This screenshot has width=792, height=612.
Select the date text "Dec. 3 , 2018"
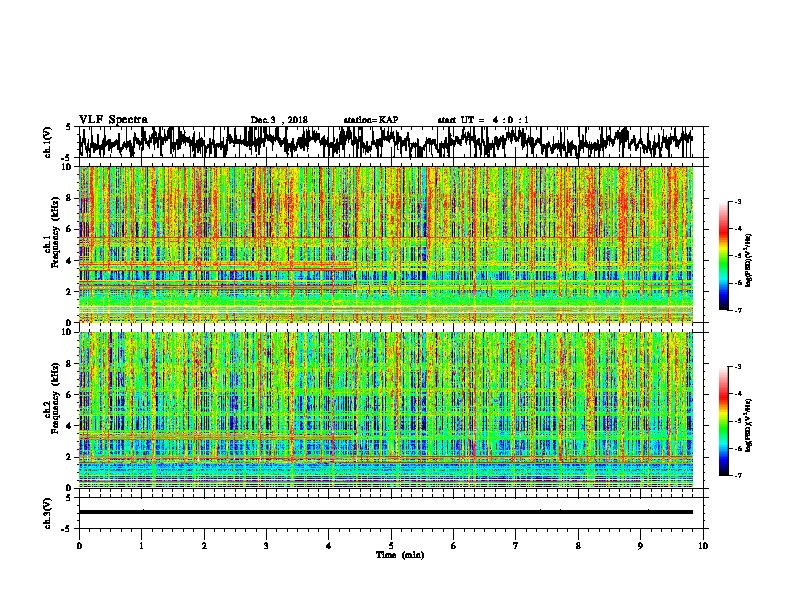point(279,120)
